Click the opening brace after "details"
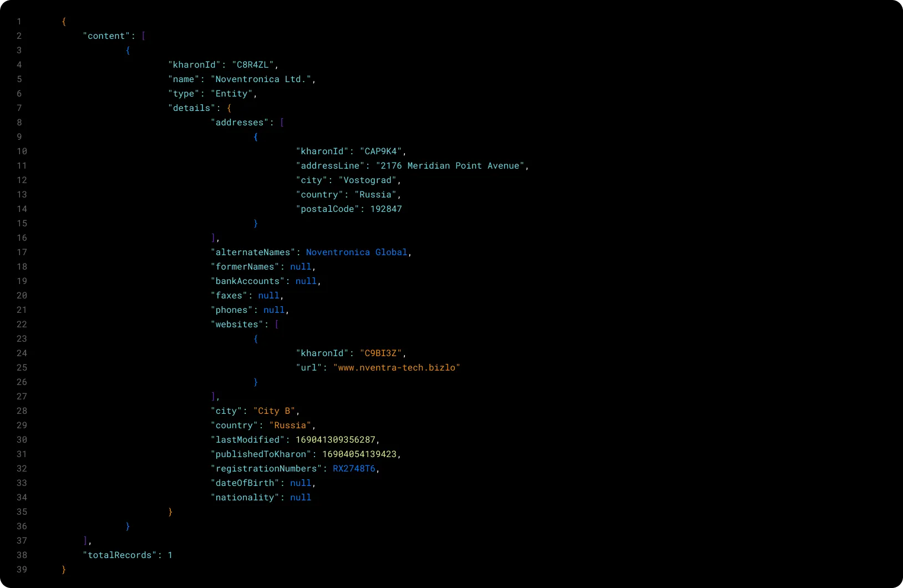This screenshot has height=588, width=903. (x=229, y=108)
